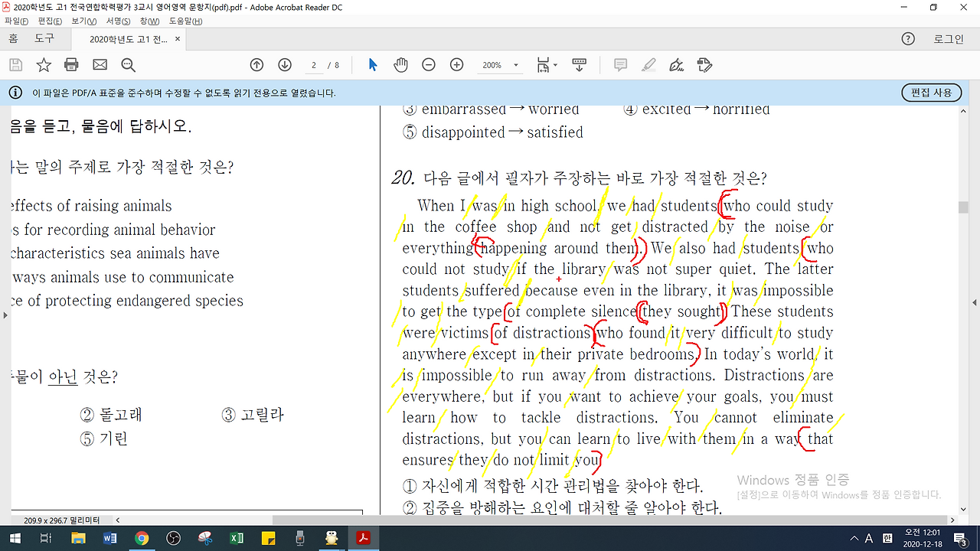The image size is (980, 551).
Task: Open OBS Studio from the taskbar
Action: (173, 538)
